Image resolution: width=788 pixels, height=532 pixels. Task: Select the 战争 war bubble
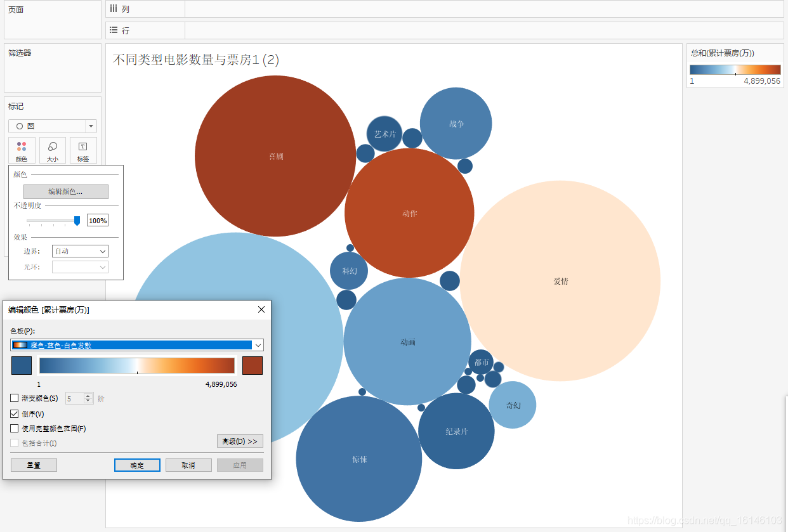click(456, 124)
